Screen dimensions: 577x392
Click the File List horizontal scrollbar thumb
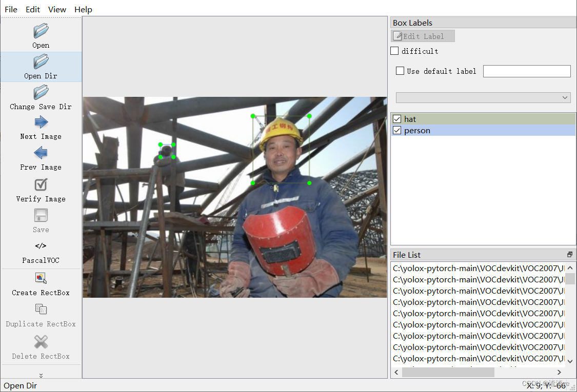448,372
